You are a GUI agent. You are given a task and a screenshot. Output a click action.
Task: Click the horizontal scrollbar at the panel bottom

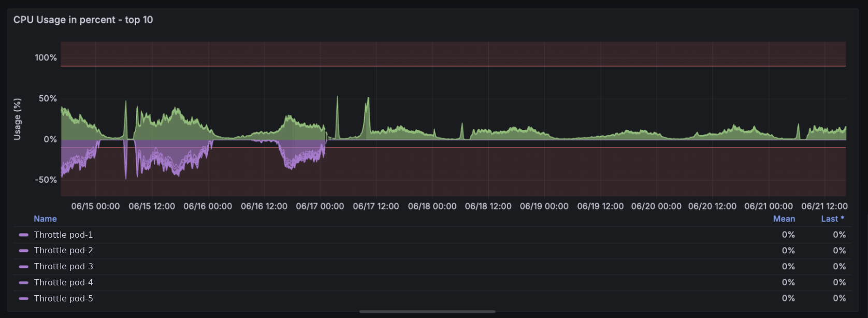(x=427, y=312)
